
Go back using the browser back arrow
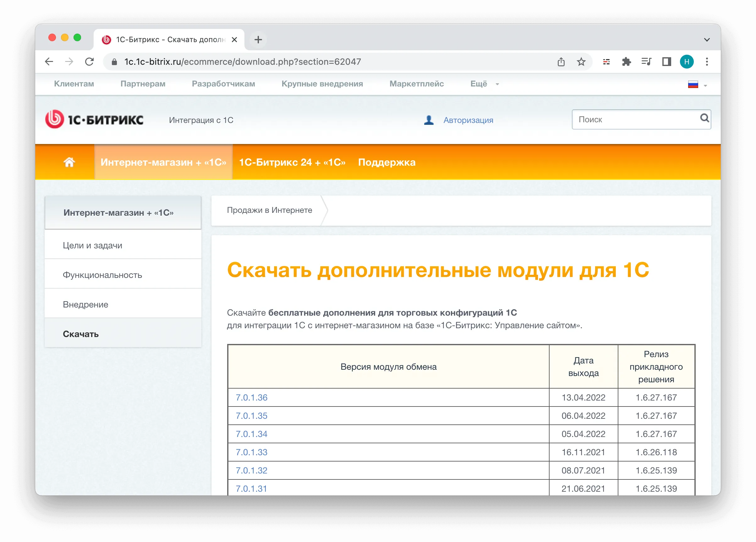pyautogui.click(x=49, y=62)
